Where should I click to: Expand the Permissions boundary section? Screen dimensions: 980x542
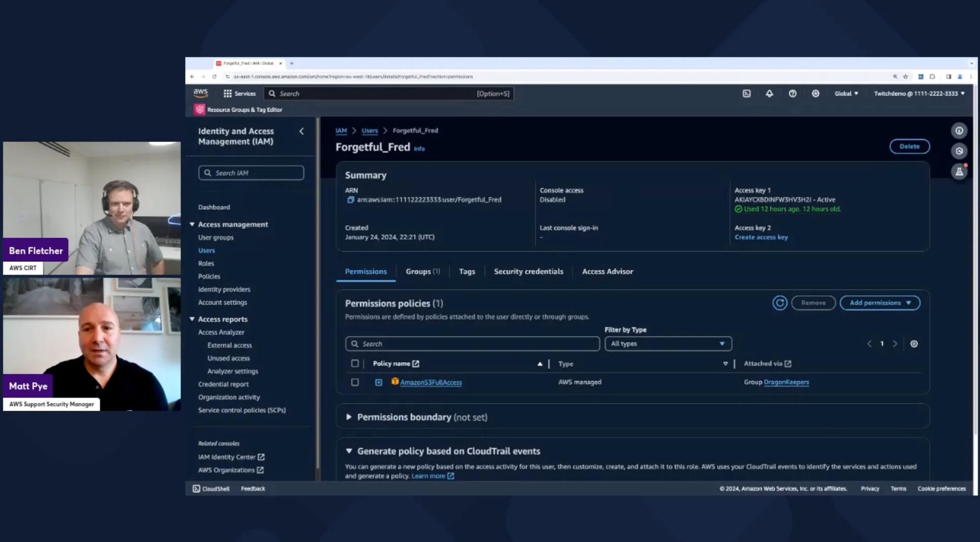pos(349,417)
